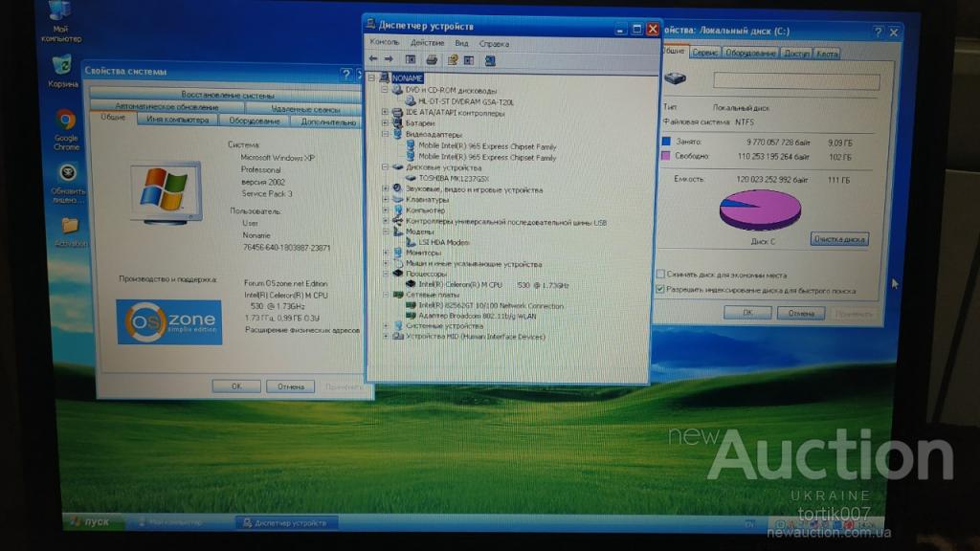The width and height of the screenshot is (980, 551).
Task: Select the Activation folder on desktop
Action: tap(71, 231)
